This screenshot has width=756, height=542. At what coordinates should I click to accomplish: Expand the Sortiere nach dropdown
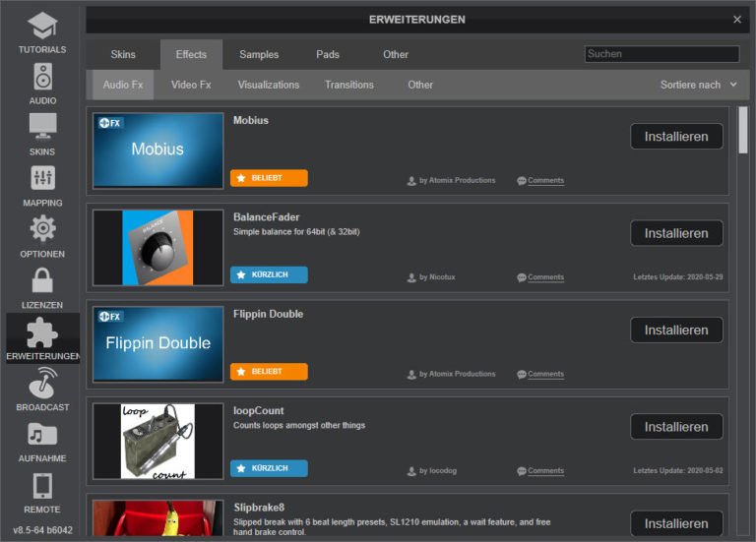[698, 85]
